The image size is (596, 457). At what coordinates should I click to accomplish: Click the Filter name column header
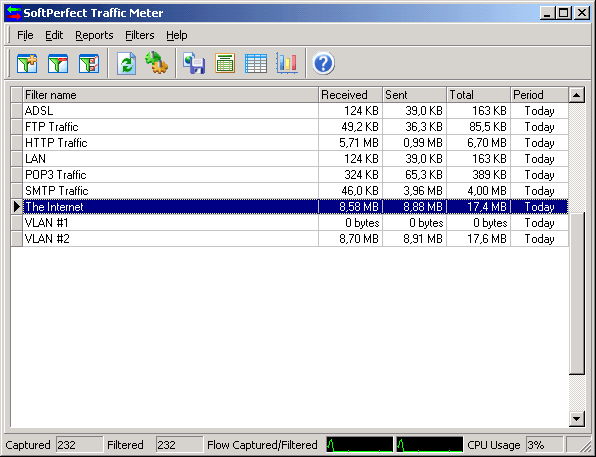coord(170,95)
